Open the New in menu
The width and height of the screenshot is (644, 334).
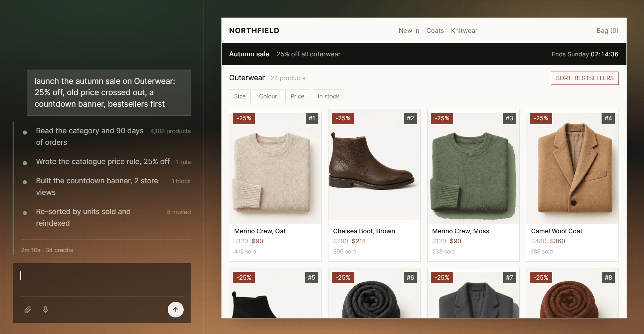[409, 30]
